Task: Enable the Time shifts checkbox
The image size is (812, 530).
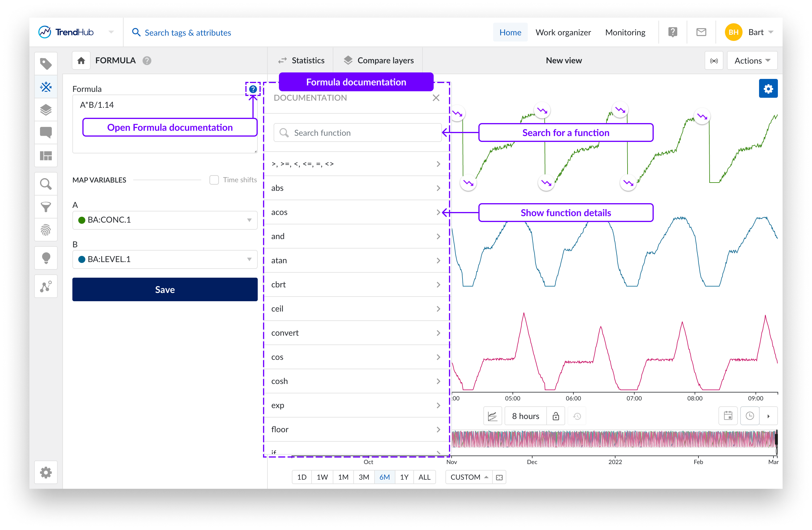Action: (x=214, y=180)
